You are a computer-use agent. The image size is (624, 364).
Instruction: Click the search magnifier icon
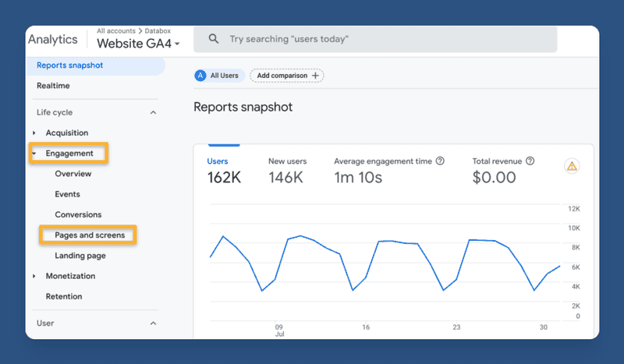(x=214, y=39)
